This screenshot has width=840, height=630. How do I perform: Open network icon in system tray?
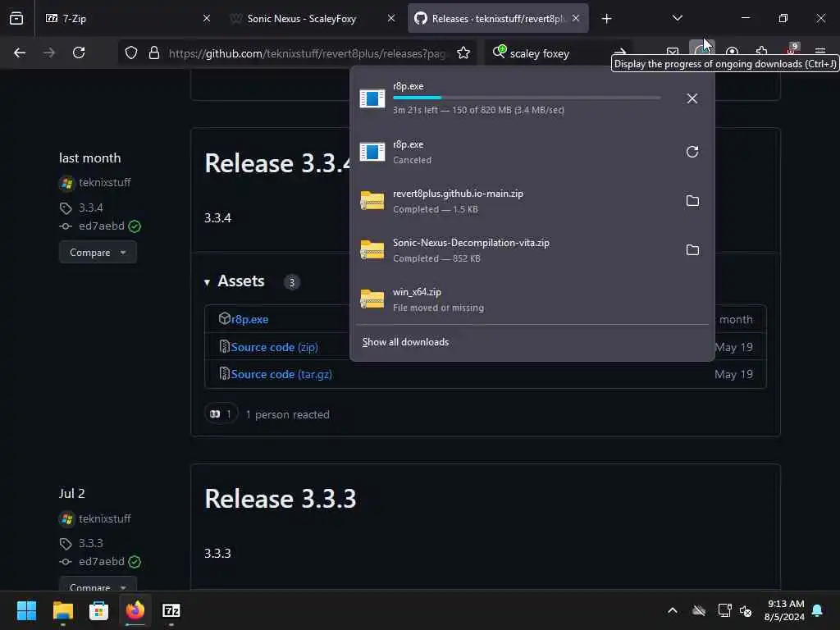(x=724, y=610)
